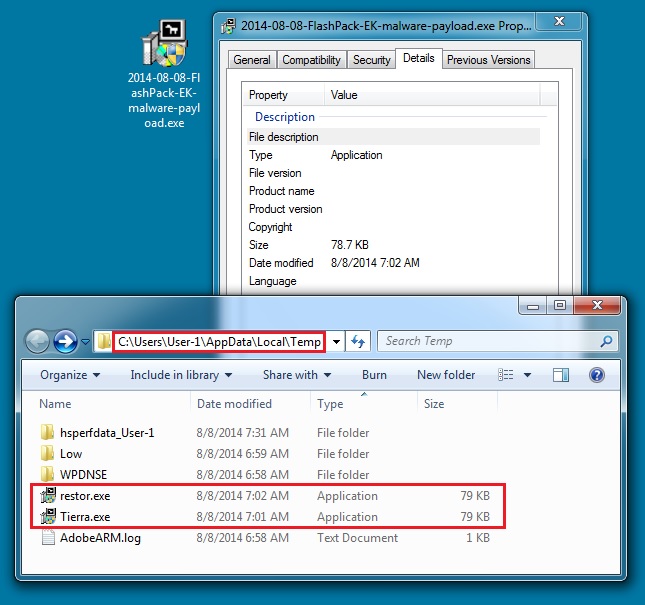Click the New folder button
The height and width of the screenshot is (605, 645).
[446, 375]
